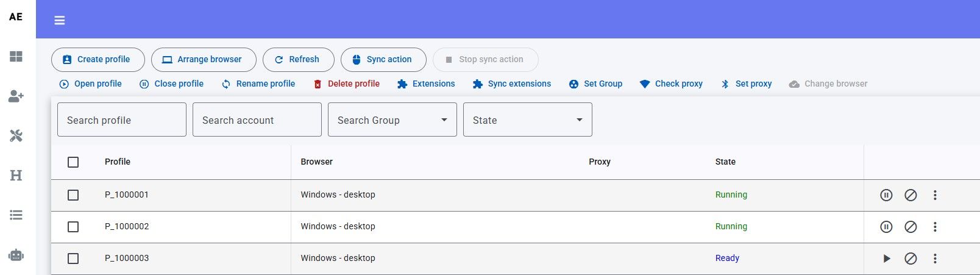This screenshot has height=275, width=980.
Task: Click Rename profile action
Action: tap(258, 84)
